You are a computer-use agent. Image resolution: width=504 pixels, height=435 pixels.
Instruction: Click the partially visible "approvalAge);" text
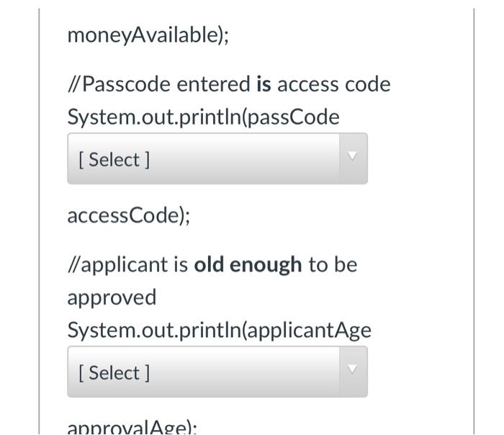(x=132, y=427)
